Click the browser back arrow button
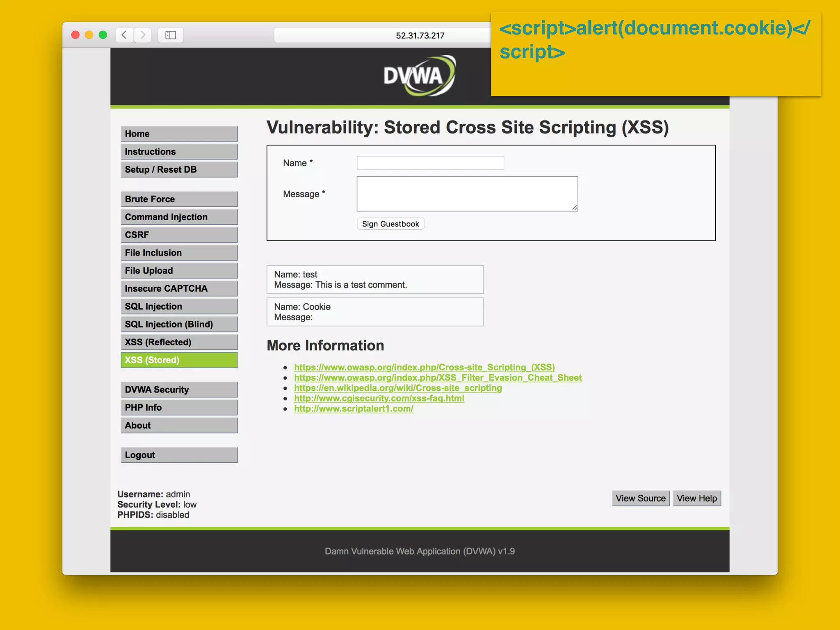840x630 pixels. pyautogui.click(x=124, y=35)
